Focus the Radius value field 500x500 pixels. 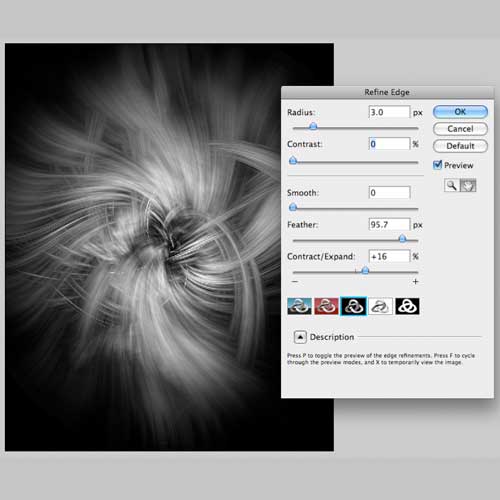(x=389, y=112)
